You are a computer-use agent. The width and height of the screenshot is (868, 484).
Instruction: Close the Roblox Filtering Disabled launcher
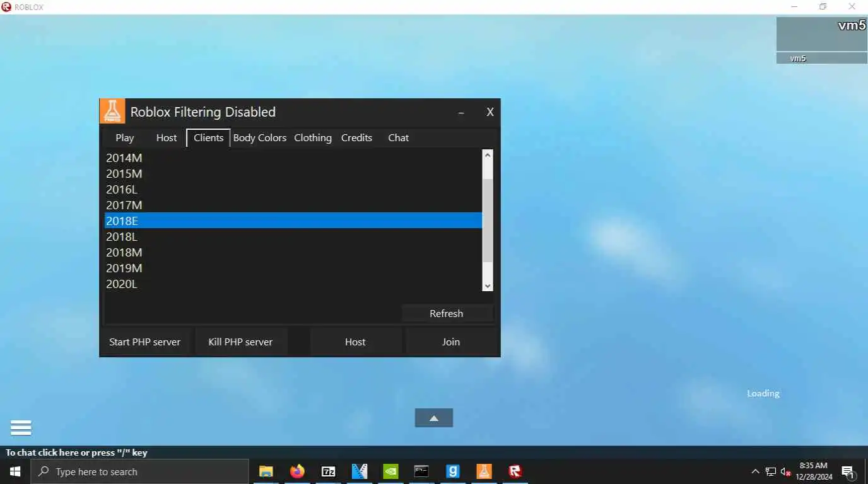(490, 112)
